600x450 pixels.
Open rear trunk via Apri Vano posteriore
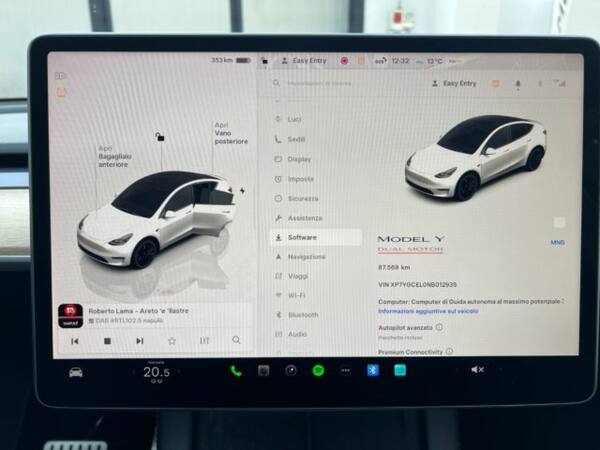231,133
